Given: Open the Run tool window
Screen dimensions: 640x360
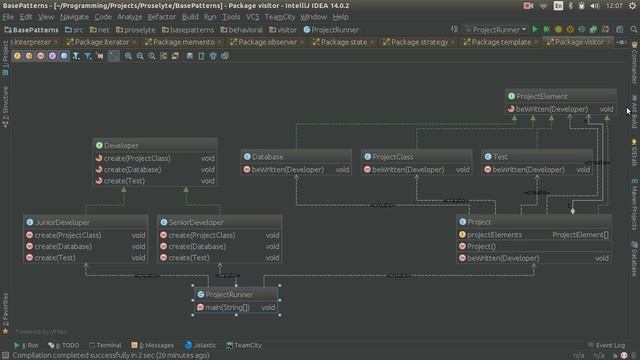Looking at the screenshot, I should [26, 345].
